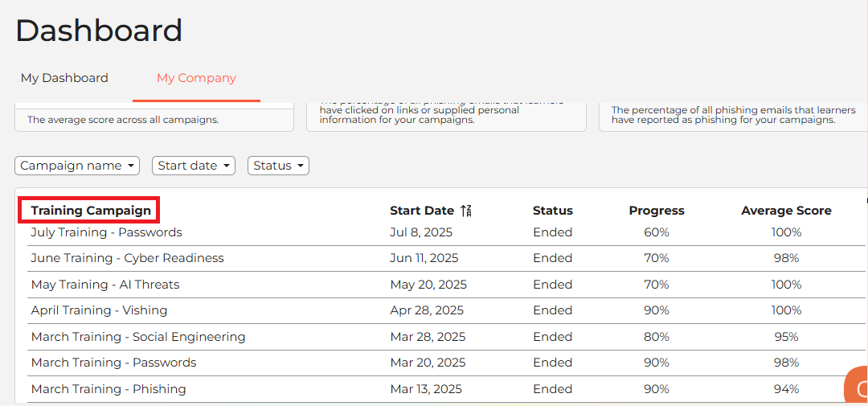Open March Training - Phishing campaign
The image size is (868, 406).
point(108,389)
